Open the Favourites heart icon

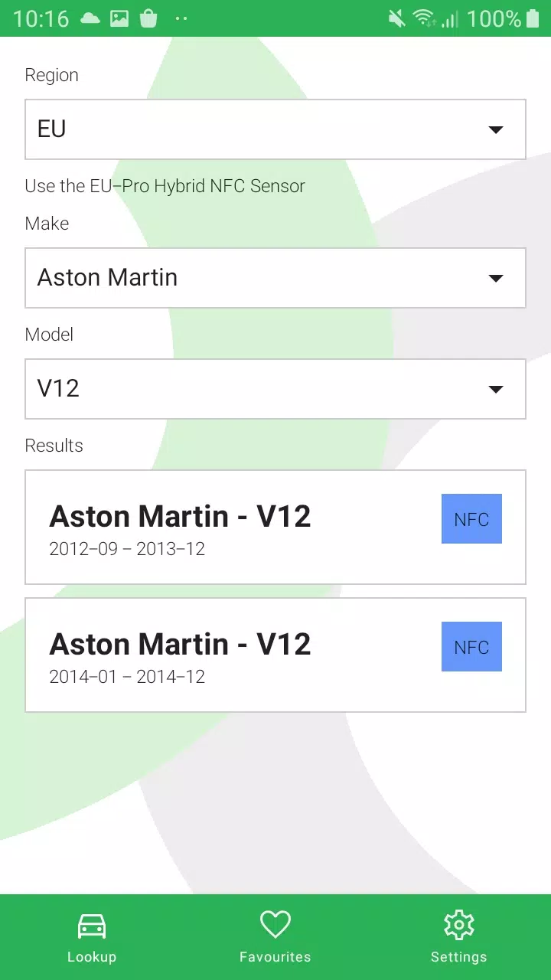click(275, 925)
